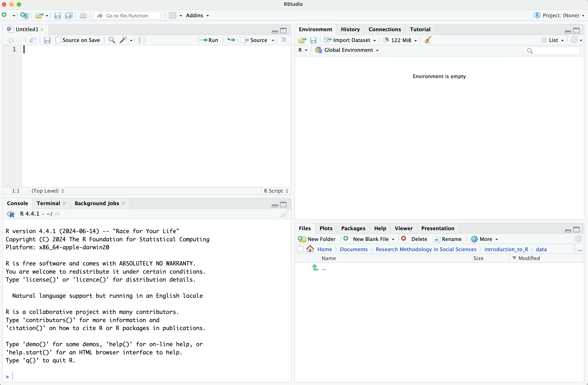Open code tools magic wand
Screen dimensions: 588x385
[123, 40]
